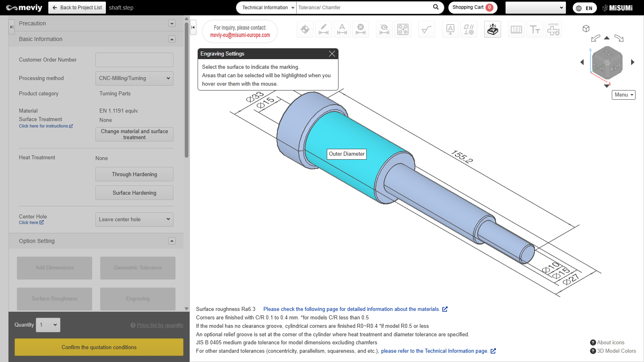644x362 pixels.
Task: Open the Processing method dropdown
Action: click(x=134, y=78)
